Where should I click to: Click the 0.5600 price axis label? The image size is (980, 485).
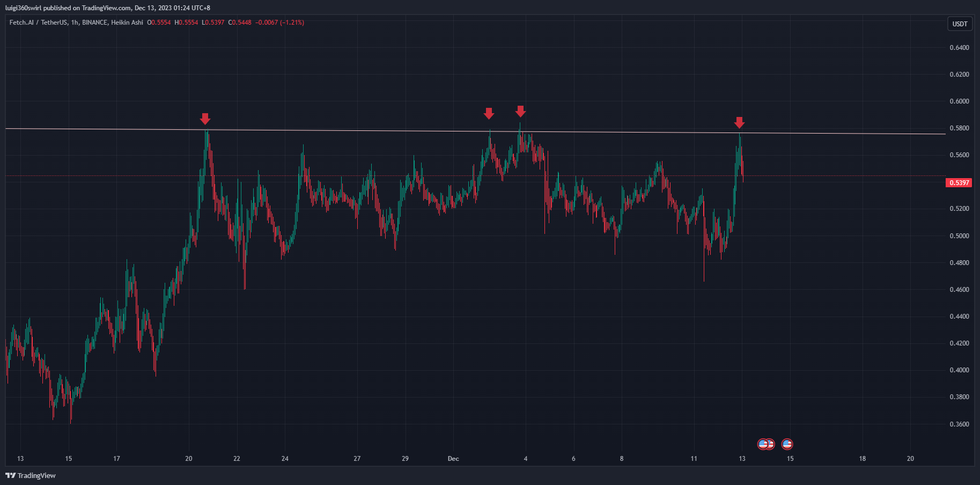[x=959, y=155]
